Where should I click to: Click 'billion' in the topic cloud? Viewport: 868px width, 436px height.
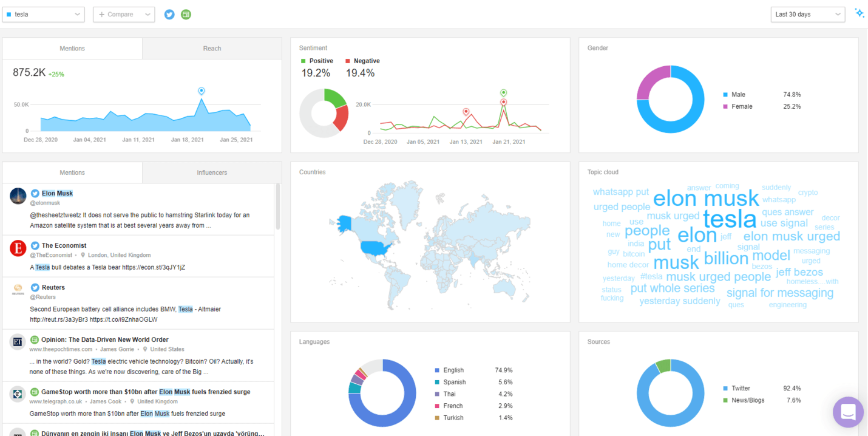[x=726, y=259]
